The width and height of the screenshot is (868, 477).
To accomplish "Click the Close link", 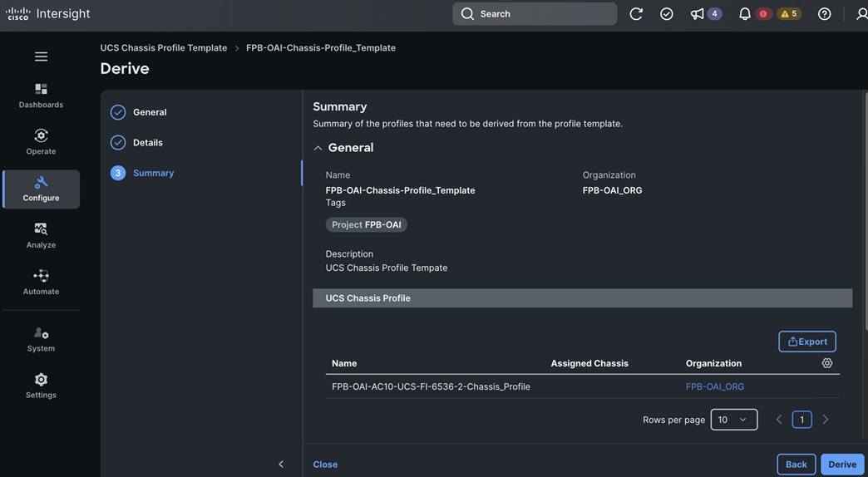I will [325, 465].
